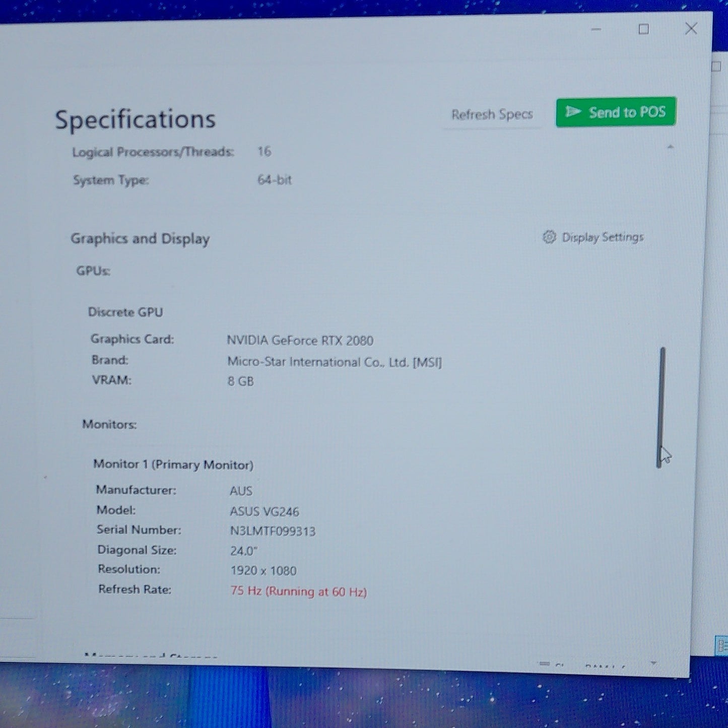Select the ASUS VG246 model value
This screenshot has width=728, height=728.
(x=264, y=511)
